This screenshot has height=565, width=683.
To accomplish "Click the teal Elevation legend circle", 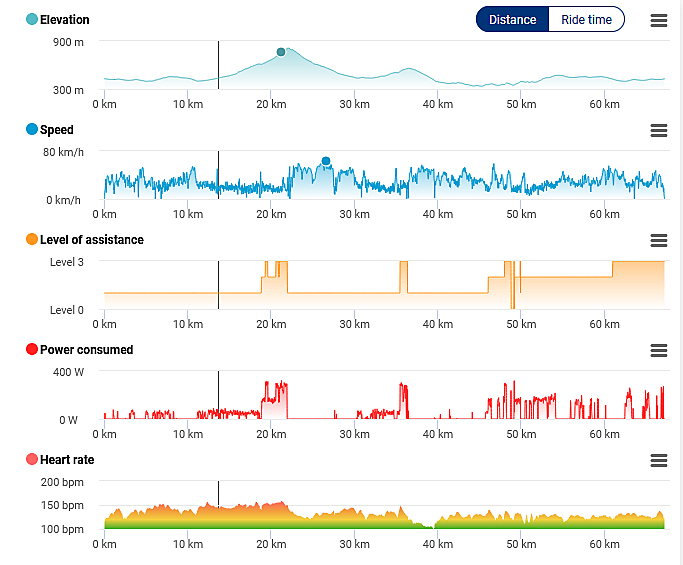I will click(32, 20).
